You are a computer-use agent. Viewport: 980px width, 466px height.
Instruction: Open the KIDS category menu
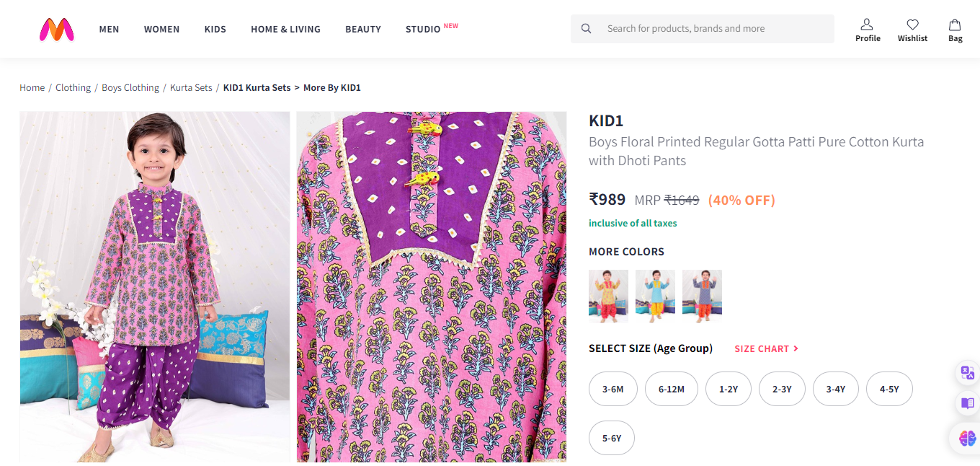(215, 30)
